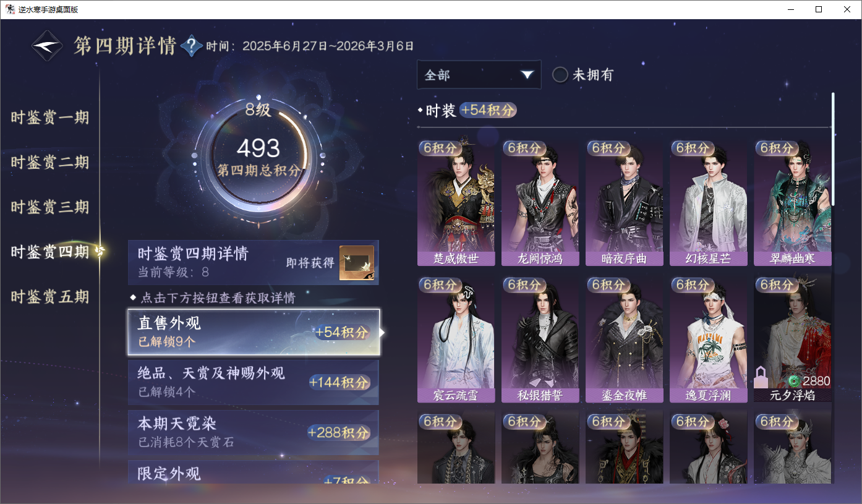Image resolution: width=862 pixels, height=504 pixels.
Task: Open 绝品、天赏及神赐外观 category
Action: point(254,382)
